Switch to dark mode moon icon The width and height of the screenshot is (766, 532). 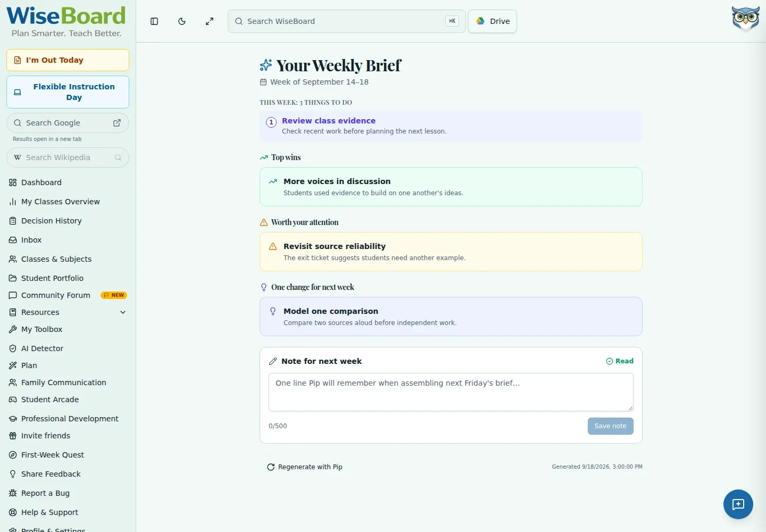(x=182, y=21)
